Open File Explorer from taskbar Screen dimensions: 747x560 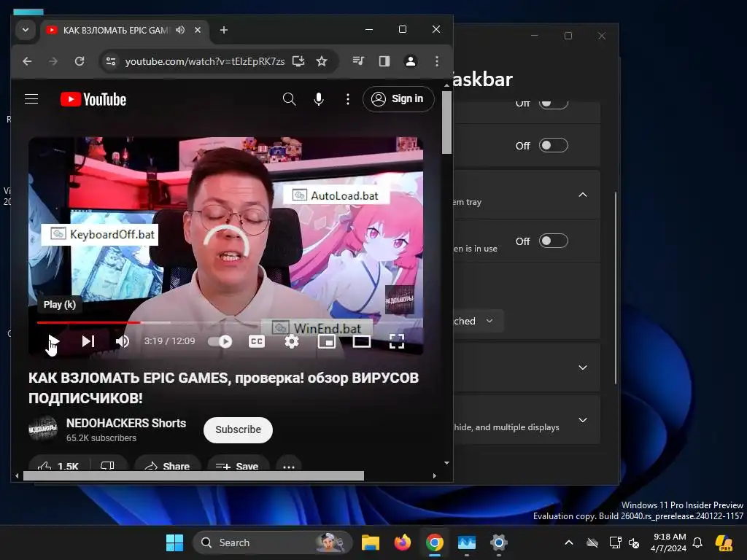click(x=370, y=542)
